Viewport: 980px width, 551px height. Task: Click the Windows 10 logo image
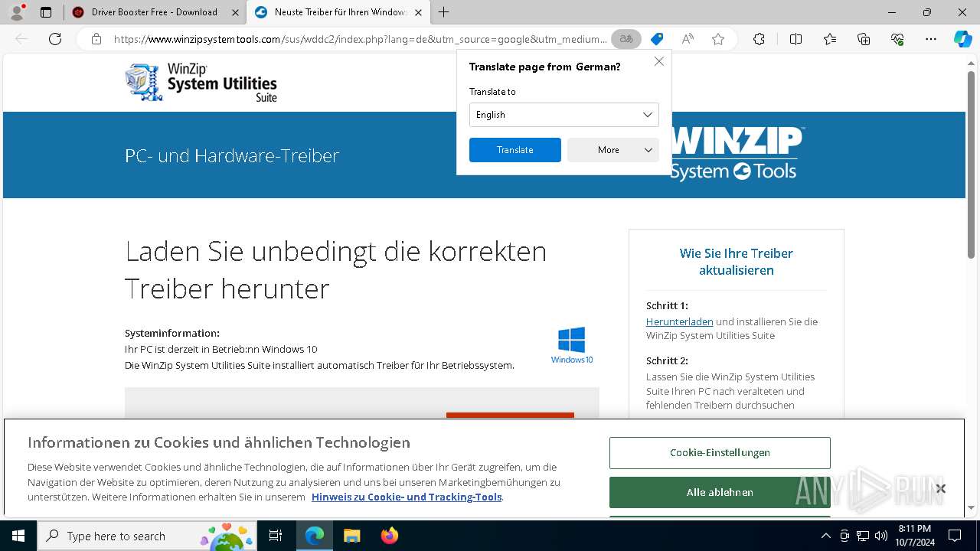click(572, 345)
